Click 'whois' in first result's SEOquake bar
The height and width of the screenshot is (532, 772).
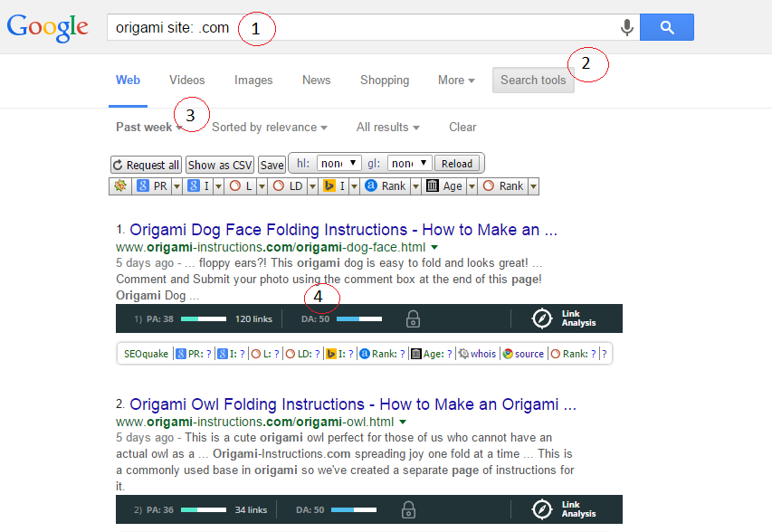477,354
